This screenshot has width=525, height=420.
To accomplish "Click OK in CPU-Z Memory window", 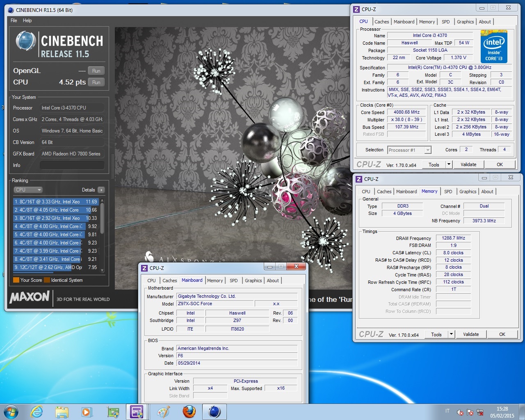I will pos(502,334).
